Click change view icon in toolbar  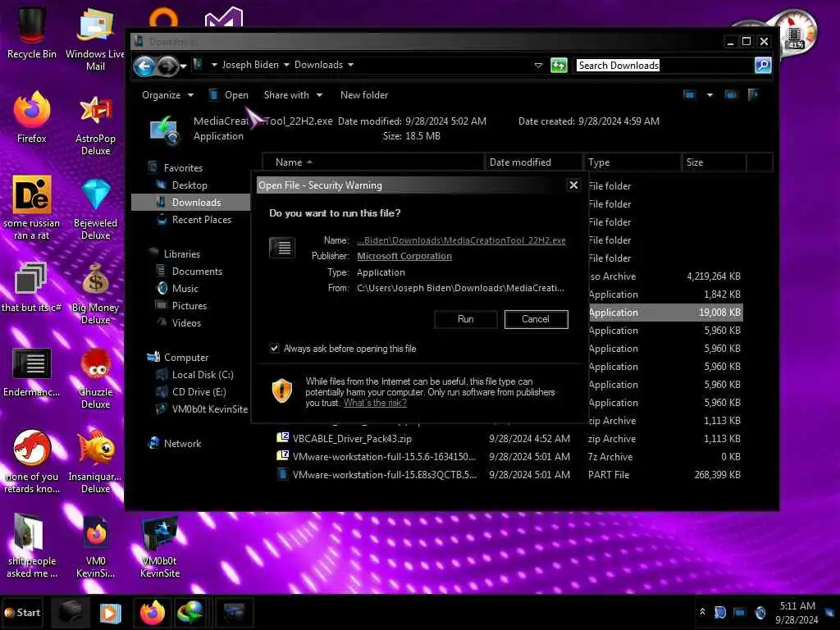point(689,95)
